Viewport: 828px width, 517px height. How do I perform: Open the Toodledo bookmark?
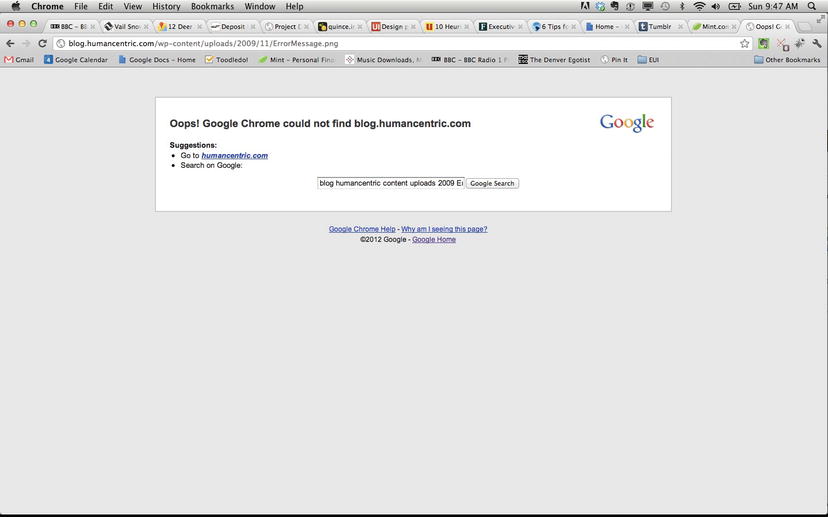[x=227, y=60]
